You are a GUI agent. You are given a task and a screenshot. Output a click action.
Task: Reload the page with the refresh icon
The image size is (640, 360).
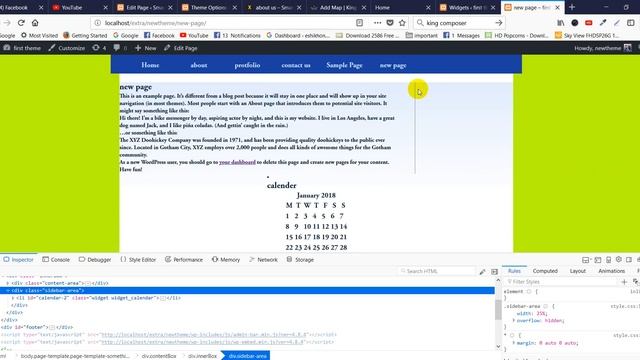click(x=21, y=23)
